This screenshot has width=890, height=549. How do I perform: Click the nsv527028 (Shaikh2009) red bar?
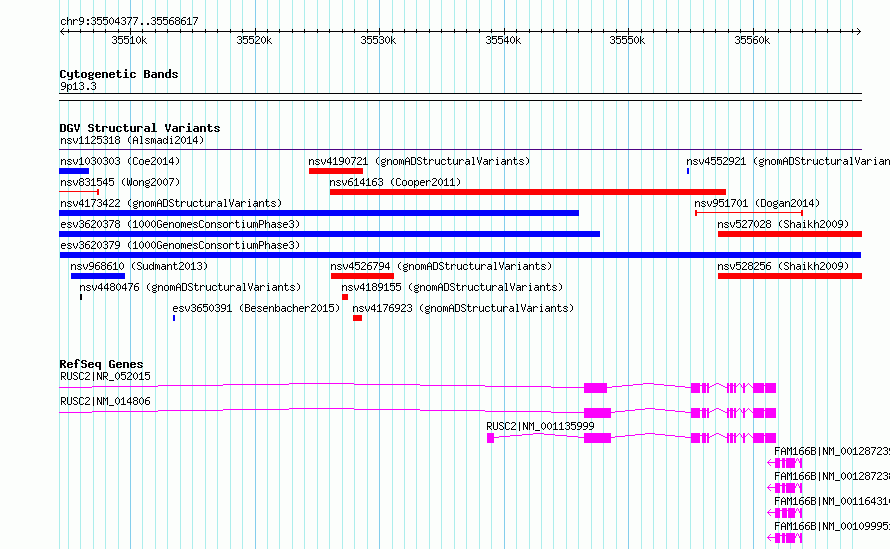click(x=790, y=234)
